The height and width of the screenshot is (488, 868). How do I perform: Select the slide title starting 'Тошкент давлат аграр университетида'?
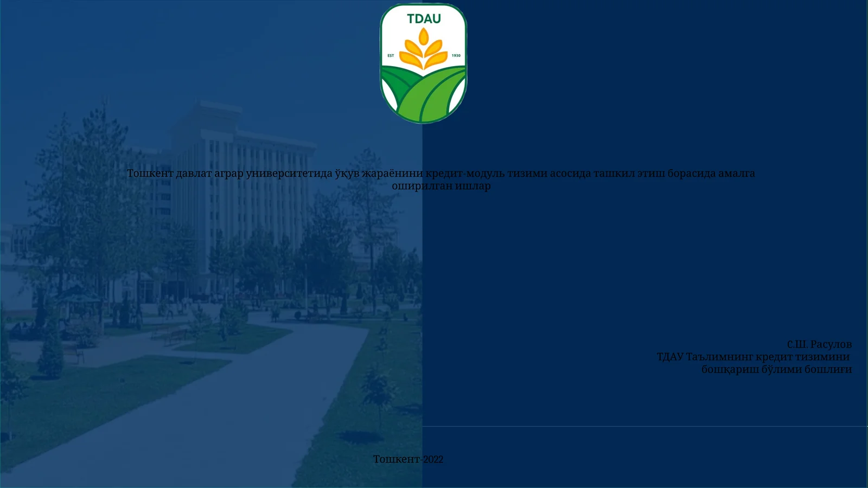pos(441,179)
